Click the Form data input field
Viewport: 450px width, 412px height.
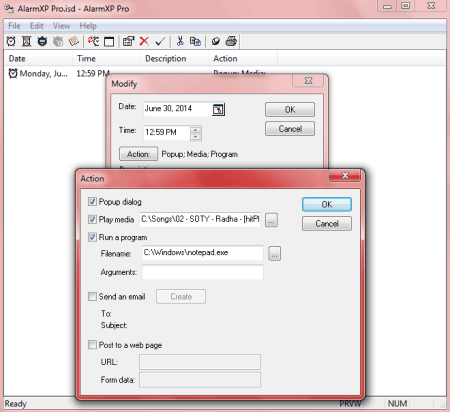click(x=200, y=380)
